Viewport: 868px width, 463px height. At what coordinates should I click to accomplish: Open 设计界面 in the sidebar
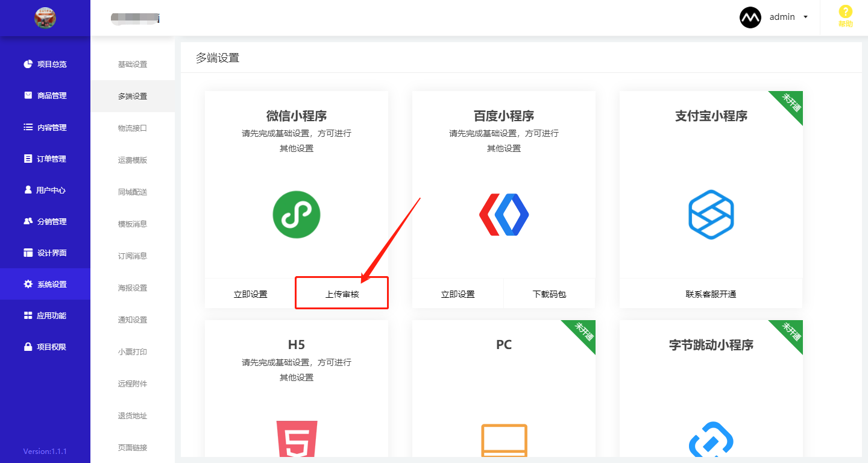[x=45, y=253]
